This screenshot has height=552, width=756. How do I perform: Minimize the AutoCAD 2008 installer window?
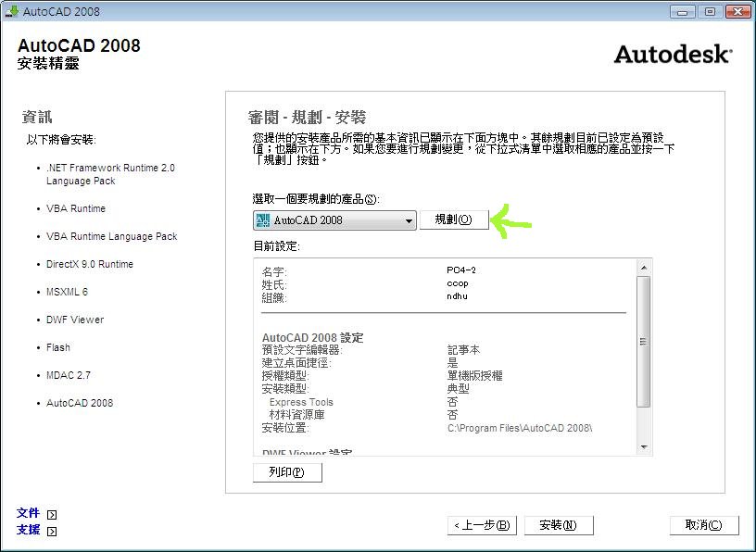pos(682,11)
